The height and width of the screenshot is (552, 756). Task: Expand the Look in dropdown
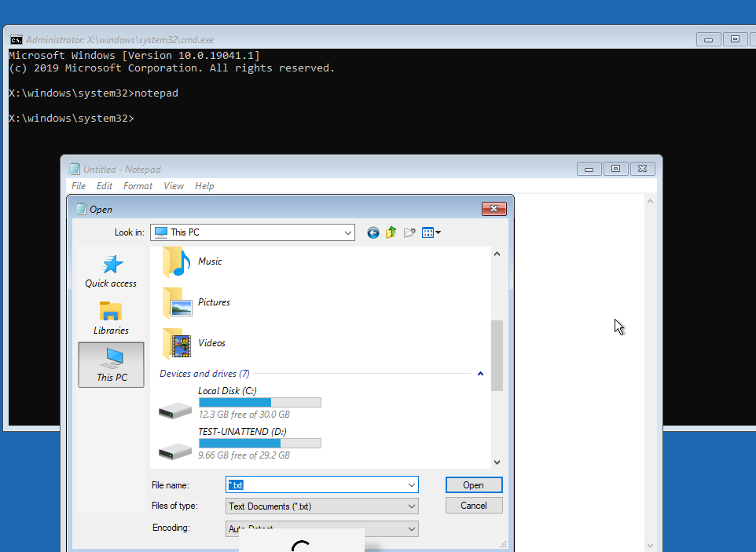[347, 232]
